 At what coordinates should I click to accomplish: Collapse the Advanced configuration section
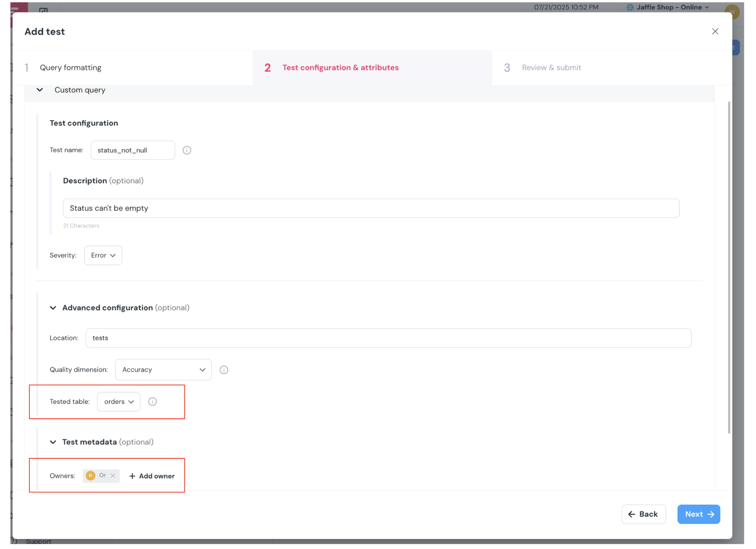click(x=53, y=308)
